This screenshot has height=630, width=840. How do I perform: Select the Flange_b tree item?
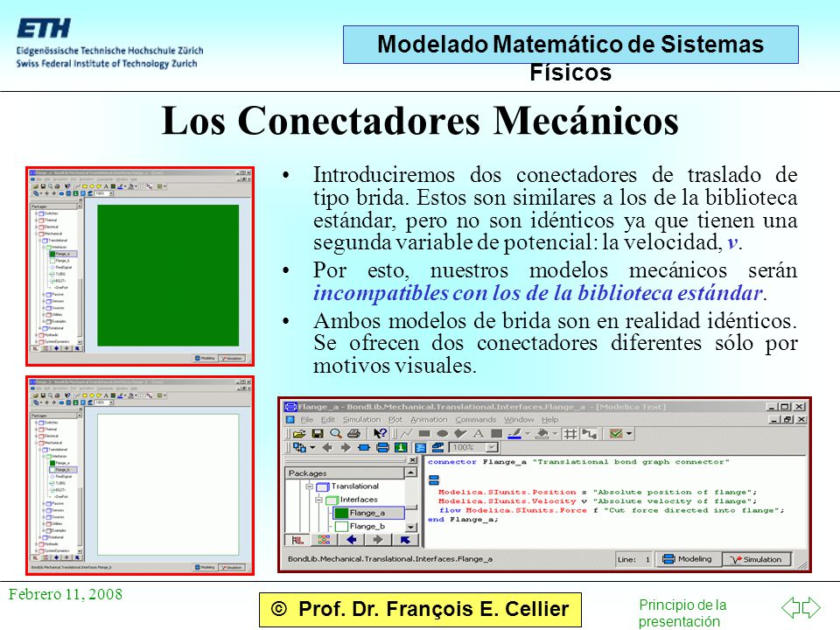pos(360,527)
